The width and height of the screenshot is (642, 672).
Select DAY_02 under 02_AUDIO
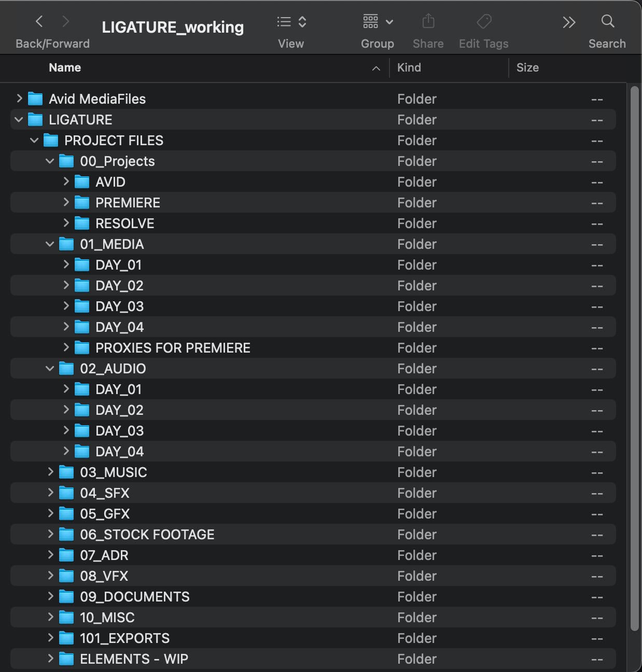(313, 410)
